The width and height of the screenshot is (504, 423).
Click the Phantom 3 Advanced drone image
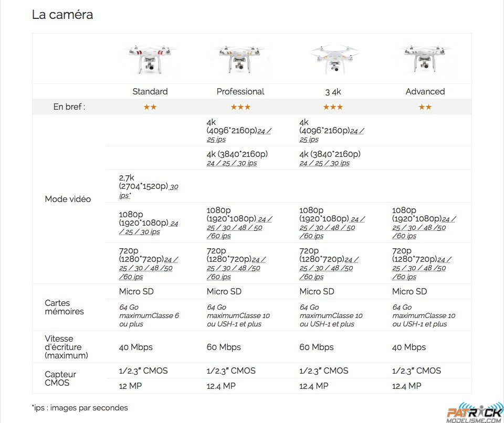pos(425,59)
